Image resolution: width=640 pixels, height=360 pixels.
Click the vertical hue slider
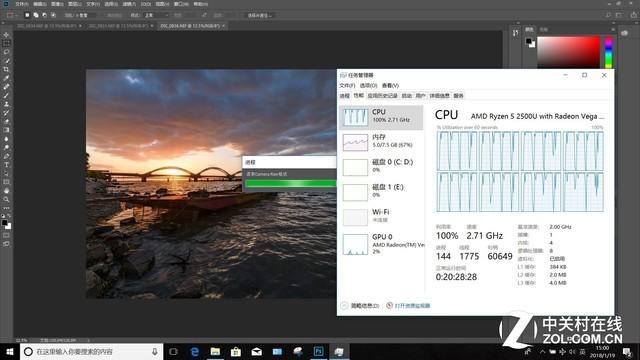[x=609, y=52]
